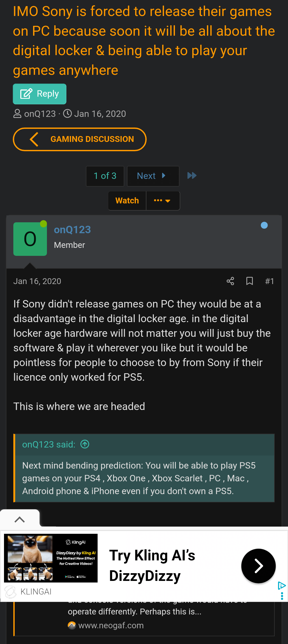Open the AdChoices icon on the ad
This screenshot has width=288, height=644.
pyautogui.click(x=282, y=586)
